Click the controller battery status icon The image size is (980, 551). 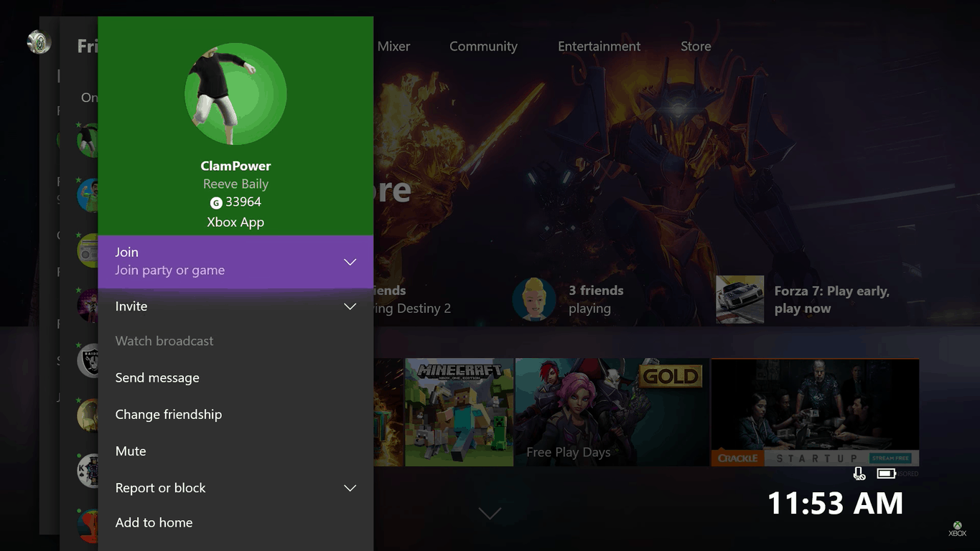point(886,474)
